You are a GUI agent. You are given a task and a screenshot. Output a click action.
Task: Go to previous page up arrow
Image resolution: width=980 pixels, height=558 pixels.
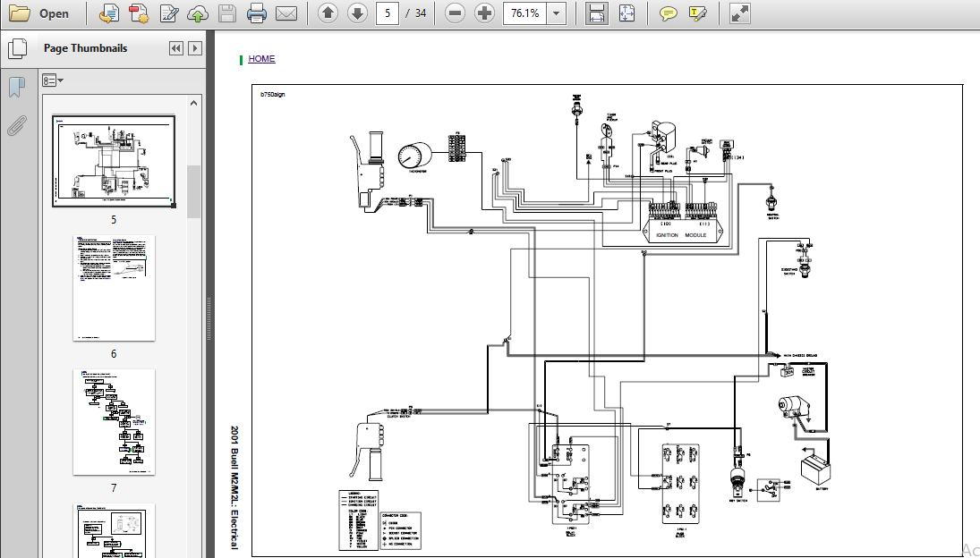tap(328, 13)
